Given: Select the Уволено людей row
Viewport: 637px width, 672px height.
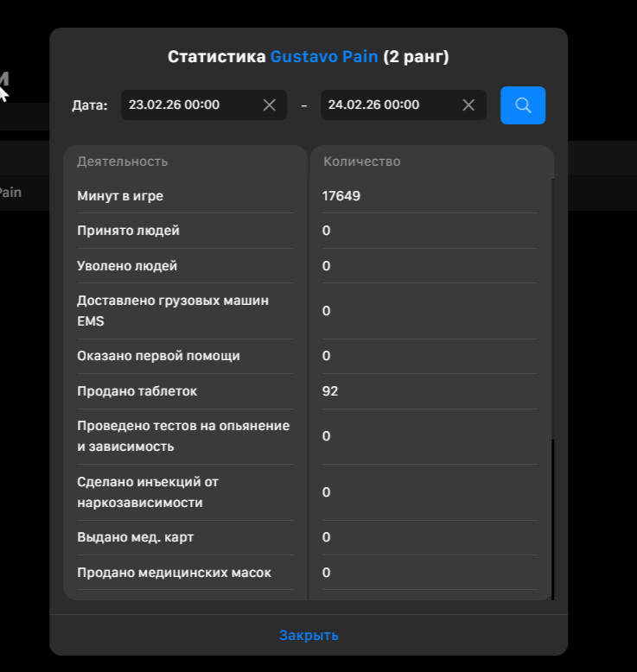Looking at the screenshot, I should point(307,266).
